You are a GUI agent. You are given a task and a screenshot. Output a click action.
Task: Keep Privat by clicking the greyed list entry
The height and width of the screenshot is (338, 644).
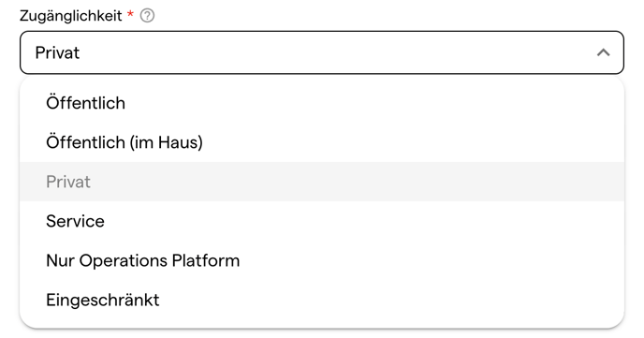322,182
